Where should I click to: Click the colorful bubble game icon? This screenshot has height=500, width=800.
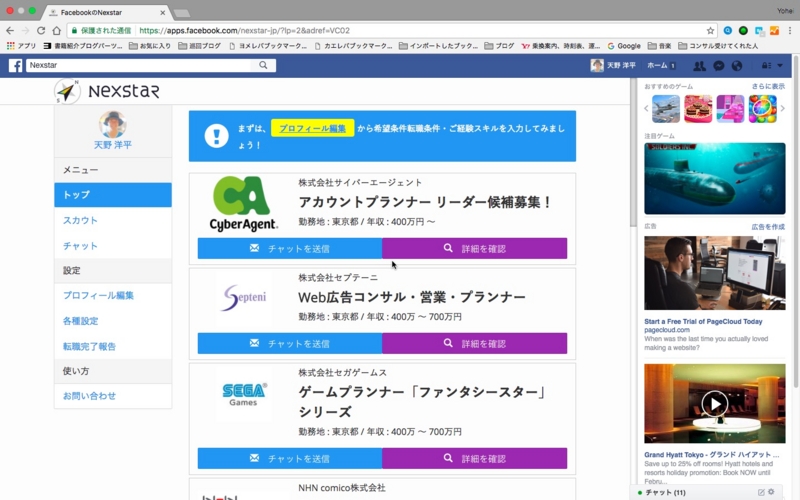click(x=763, y=109)
